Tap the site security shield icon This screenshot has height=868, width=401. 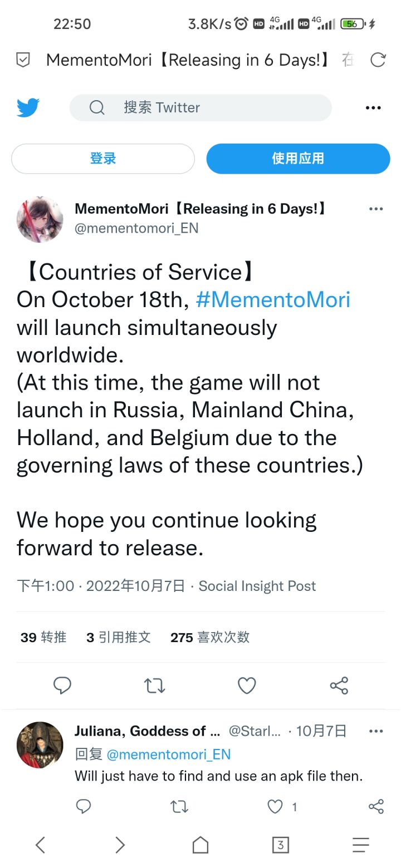coord(23,60)
